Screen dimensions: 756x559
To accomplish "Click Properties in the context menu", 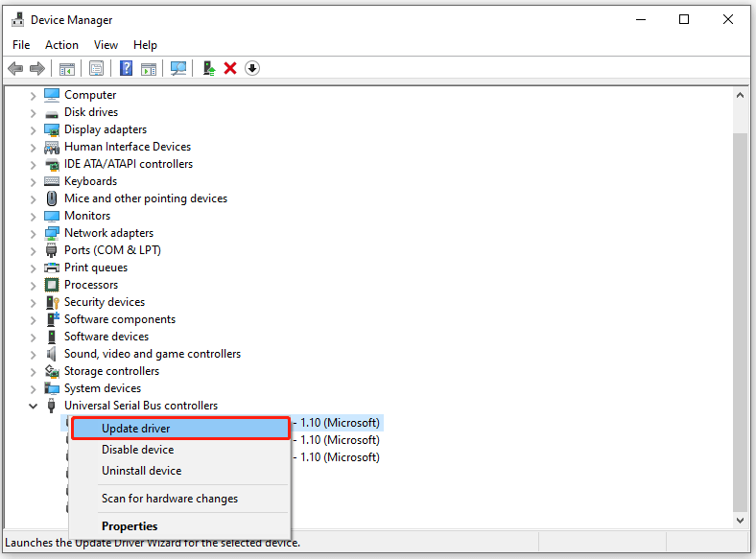I will pyautogui.click(x=130, y=526).
